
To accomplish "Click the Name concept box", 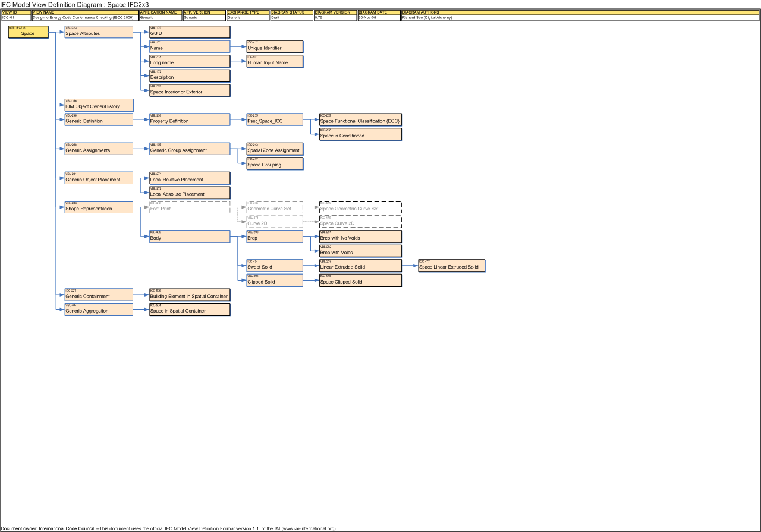I will pos(190,47).
